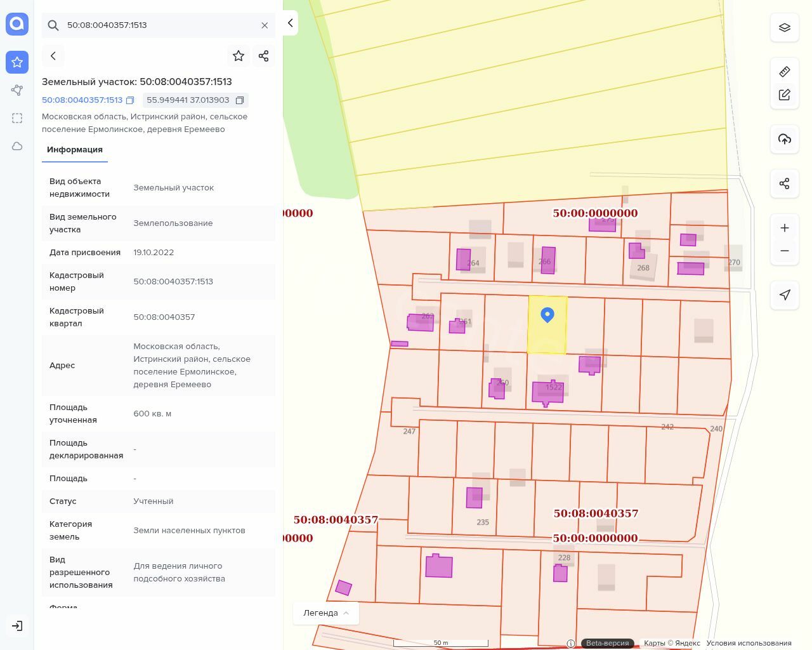Click the search input field
The image size is (812, 650).
[x=159, y=25]
